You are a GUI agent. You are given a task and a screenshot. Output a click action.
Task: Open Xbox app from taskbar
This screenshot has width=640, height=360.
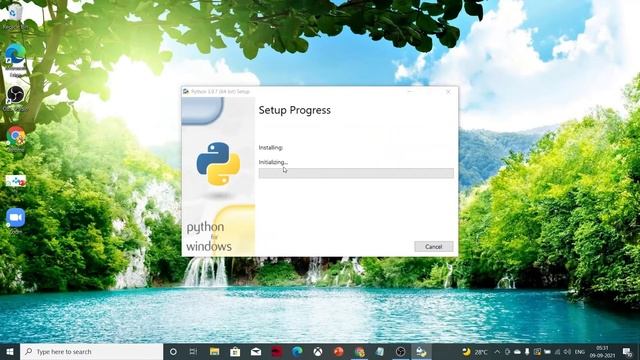318,351
